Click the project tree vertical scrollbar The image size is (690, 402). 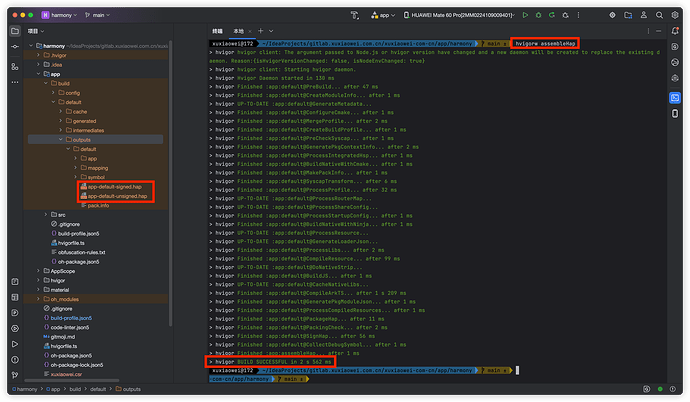[170, 183]
